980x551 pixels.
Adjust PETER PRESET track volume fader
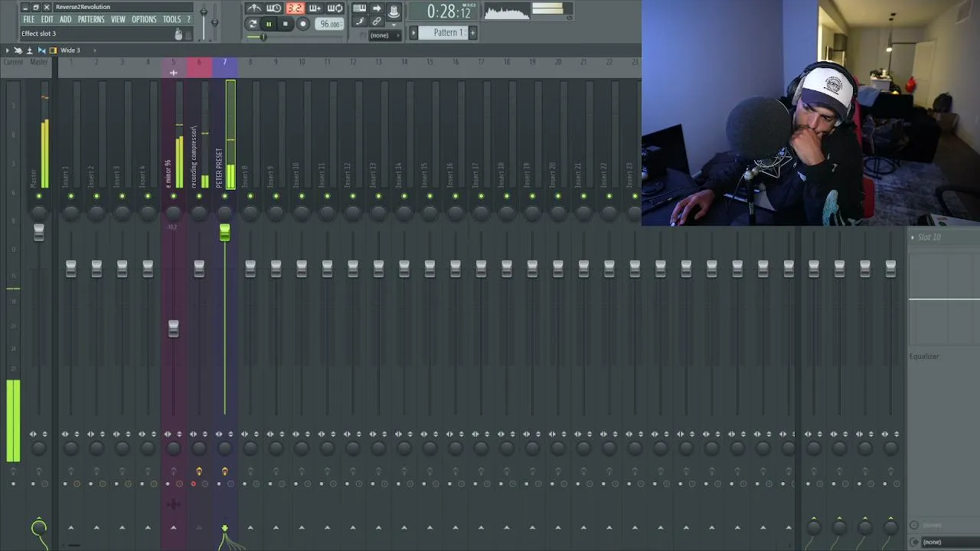pos(224,233)
